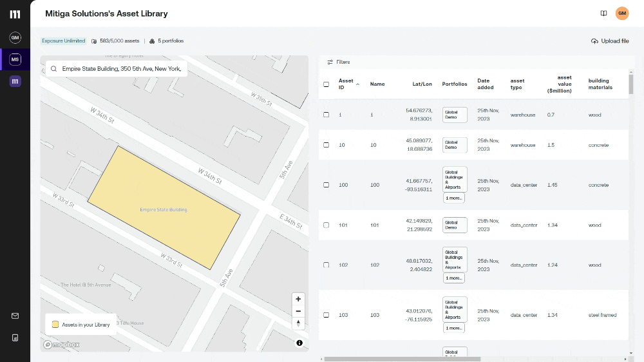The width and height of the screenshot is (644, 362).
Task: Expand 1 more portfolios for asset 103
Action: click(454, 329)
